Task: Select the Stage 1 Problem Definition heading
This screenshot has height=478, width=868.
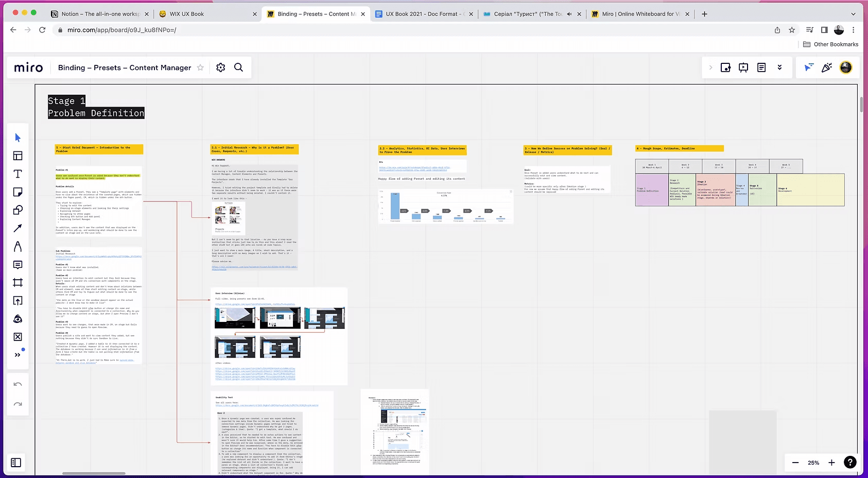Action: coord(96,107)
